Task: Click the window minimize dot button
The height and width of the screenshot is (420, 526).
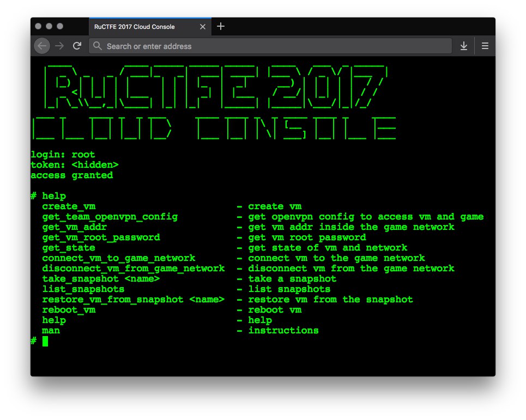Action: 49,26
